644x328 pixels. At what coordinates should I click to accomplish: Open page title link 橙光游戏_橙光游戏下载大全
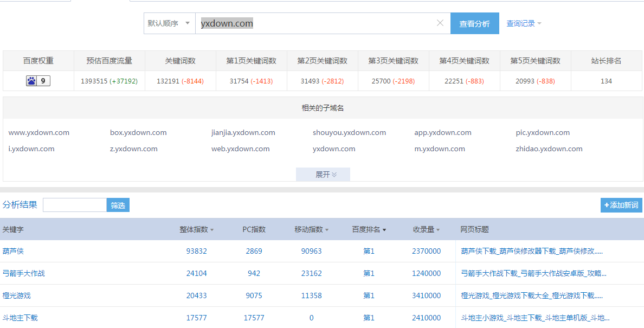coord(532,295)
